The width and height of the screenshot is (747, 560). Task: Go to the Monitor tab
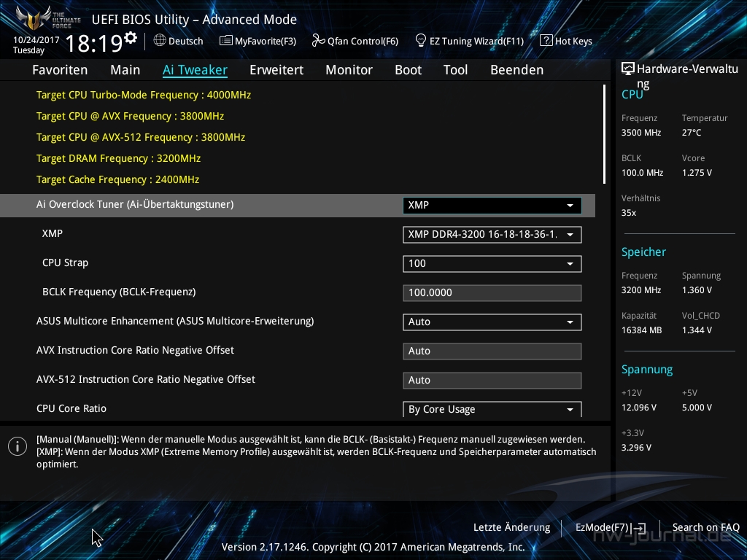coord(349,70)
